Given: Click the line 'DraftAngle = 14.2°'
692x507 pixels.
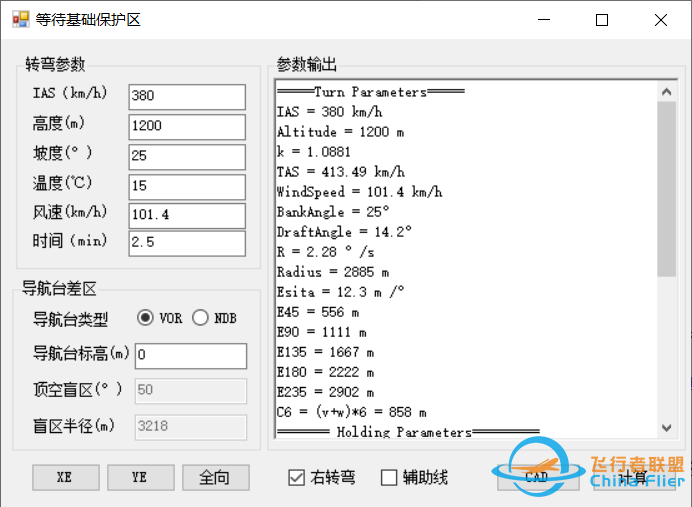Looking at the screenshot, I should point(344,232).
